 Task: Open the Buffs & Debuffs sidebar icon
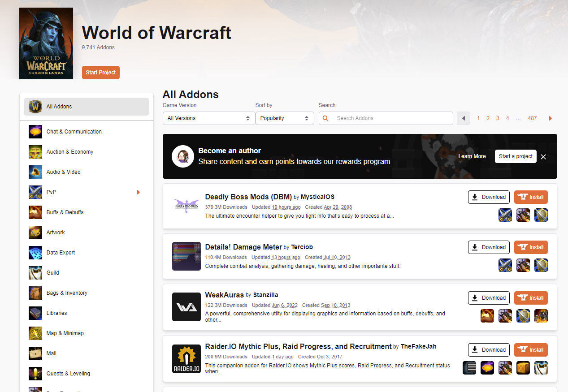(35, 212)
